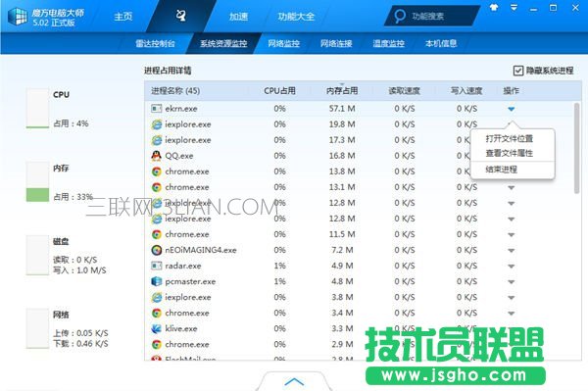The image size is (588, 391).
Task: Click the IE icon of 19.8 M iexplore.exe
Action: (157, 124)
